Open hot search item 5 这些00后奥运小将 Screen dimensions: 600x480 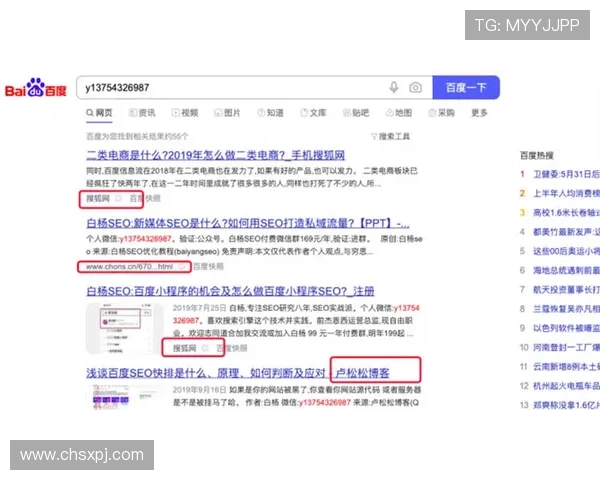coord(566,251)
